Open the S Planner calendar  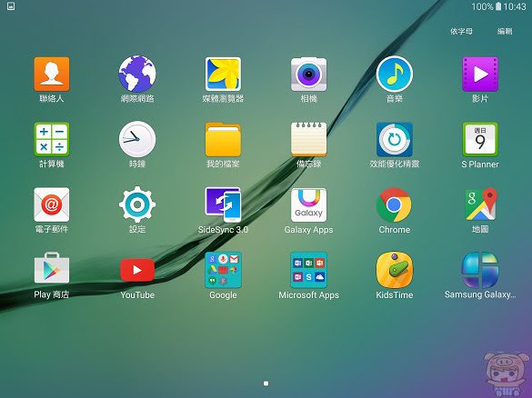point(480,139)
